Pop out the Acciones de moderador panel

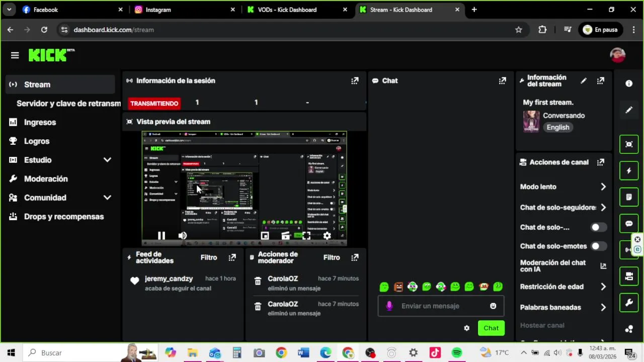coord(355,257)
